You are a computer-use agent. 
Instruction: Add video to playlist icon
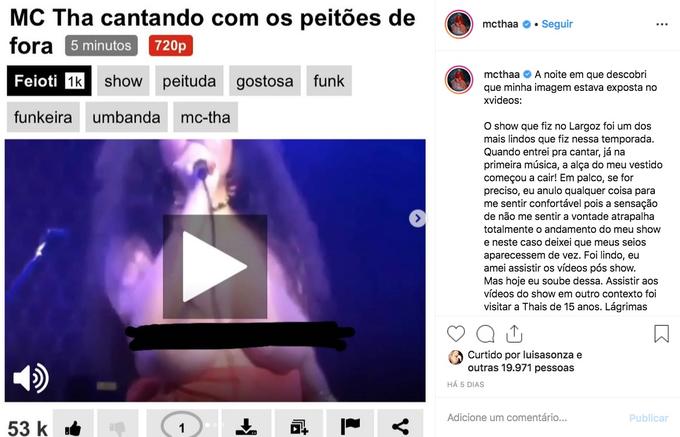(x=299, y=427)
